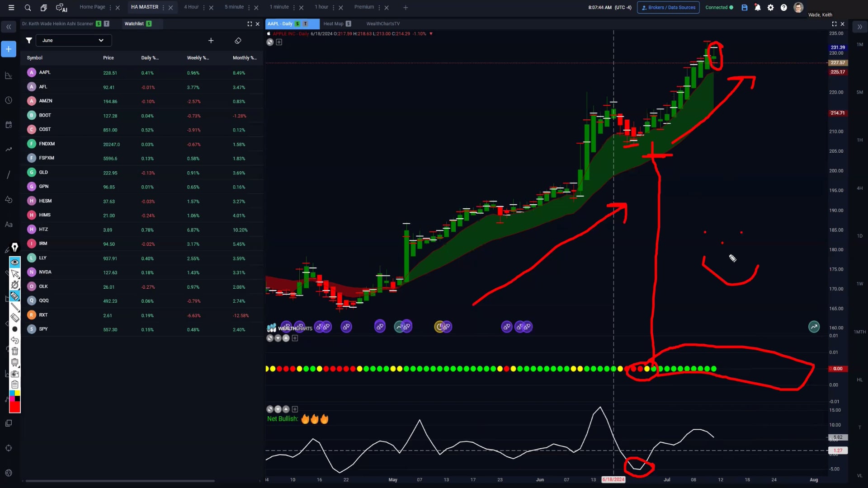The width and height of the screenshot is (868, 488).
Task: Open the 5 minute tab options menu
Action: [x=249, y=8]
